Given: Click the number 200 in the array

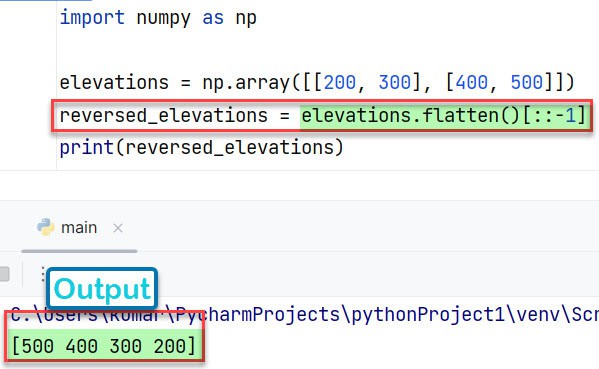Looking at the screenshot, I should 340,83.
